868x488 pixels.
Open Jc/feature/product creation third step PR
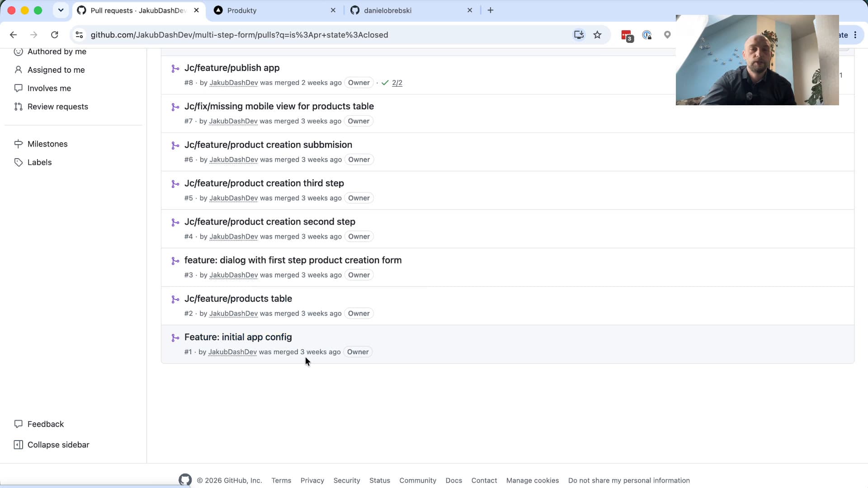pyautogui.click(x=264, y=183)
